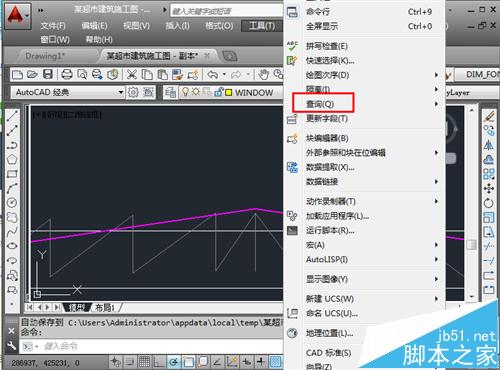This screenshot has width=500, height=370.
Task: Click the Save toolbar icon
Action: tap(48, 74)
